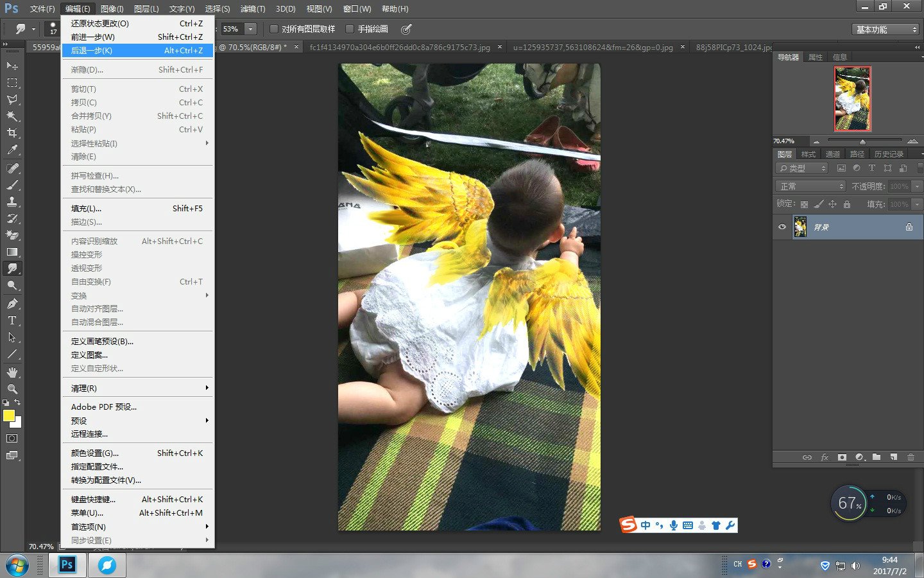
Task: Open the strength 53% dropdown arrow
Action: click(x=251, y=29)
